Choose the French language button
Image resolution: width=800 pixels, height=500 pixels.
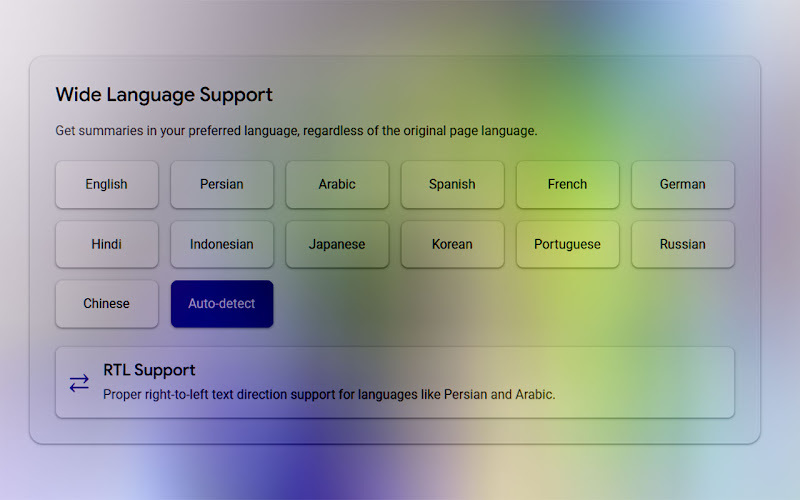568,184
